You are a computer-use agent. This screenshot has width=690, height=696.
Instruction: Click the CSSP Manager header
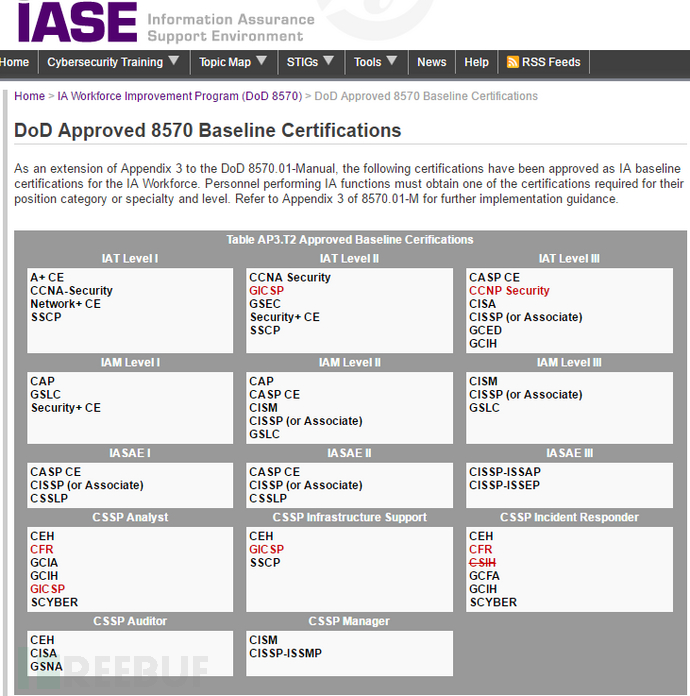coord(349,621)
